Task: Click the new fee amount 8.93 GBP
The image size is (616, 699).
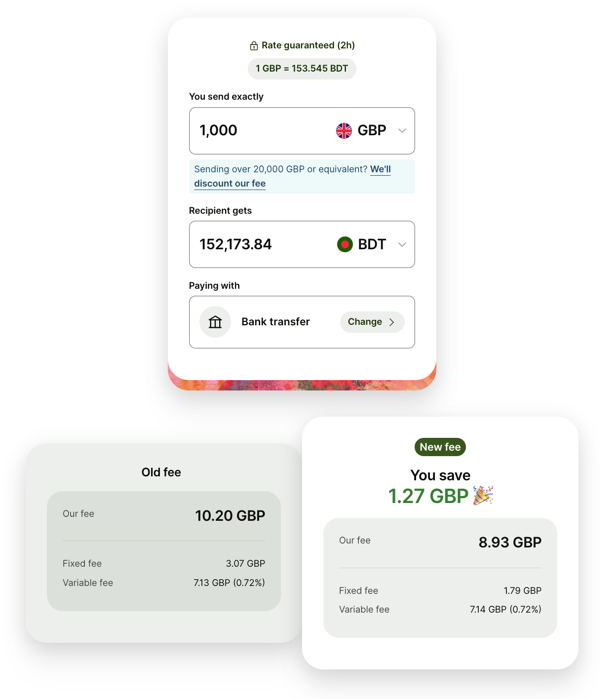Action: click(x=510, y=543)
